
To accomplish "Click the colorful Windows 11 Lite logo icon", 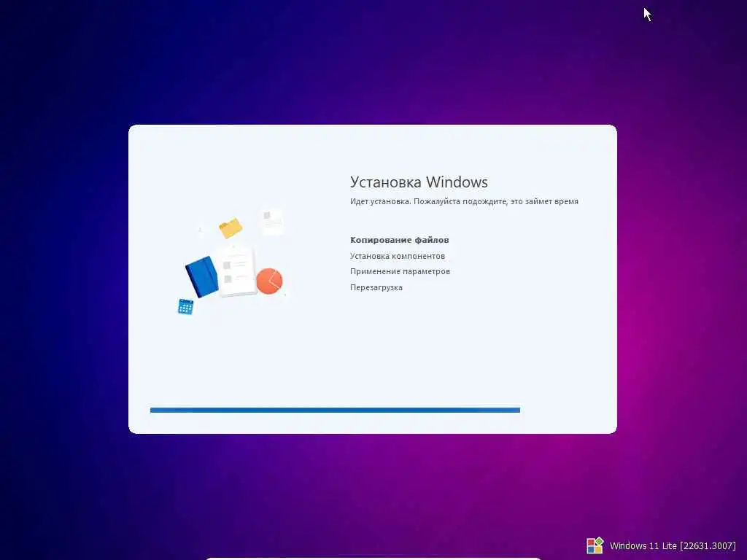I will point(595,545).
